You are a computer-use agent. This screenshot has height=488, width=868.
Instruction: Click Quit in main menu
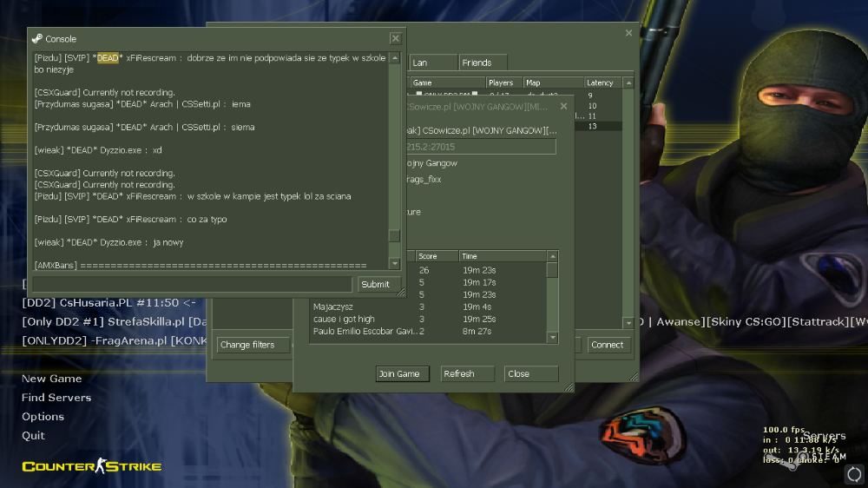click(33, 435)
